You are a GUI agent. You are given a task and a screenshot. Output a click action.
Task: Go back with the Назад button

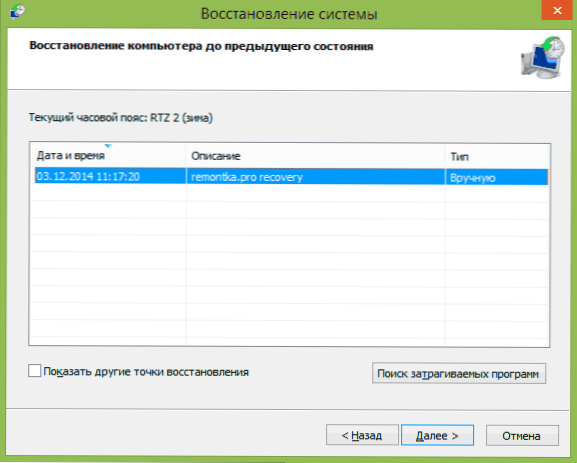pos(362,435)
